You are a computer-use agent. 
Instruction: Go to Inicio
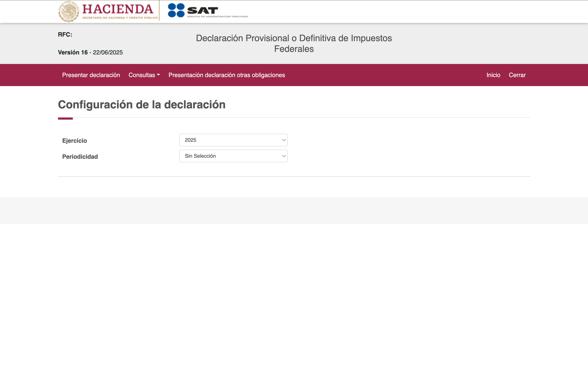493,75
